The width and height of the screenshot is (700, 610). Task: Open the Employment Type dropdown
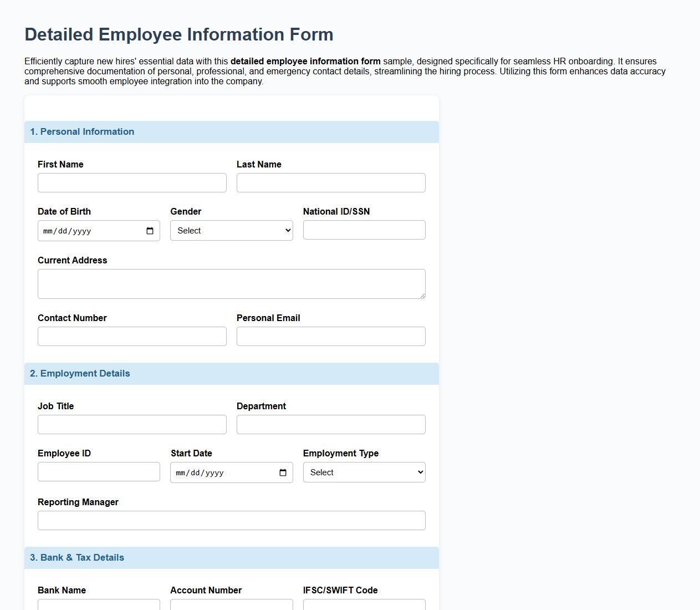pyautogui.click(x=364, y=472)
